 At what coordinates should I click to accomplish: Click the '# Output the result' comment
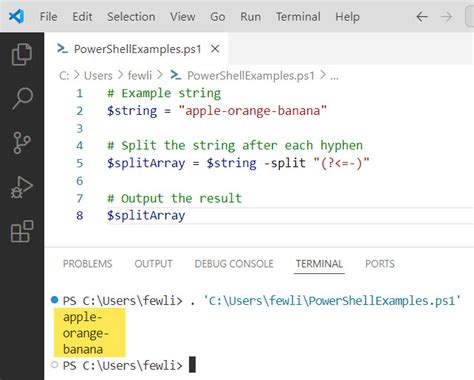174,198
